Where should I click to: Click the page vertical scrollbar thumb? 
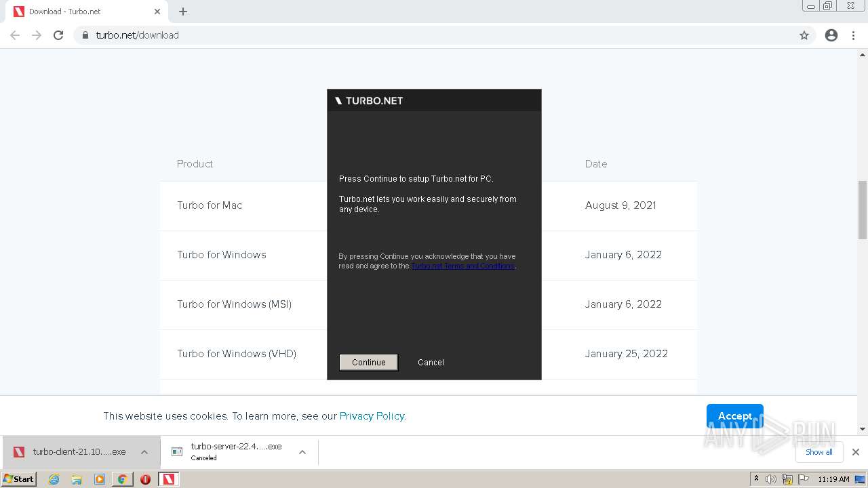coord(863,210)
